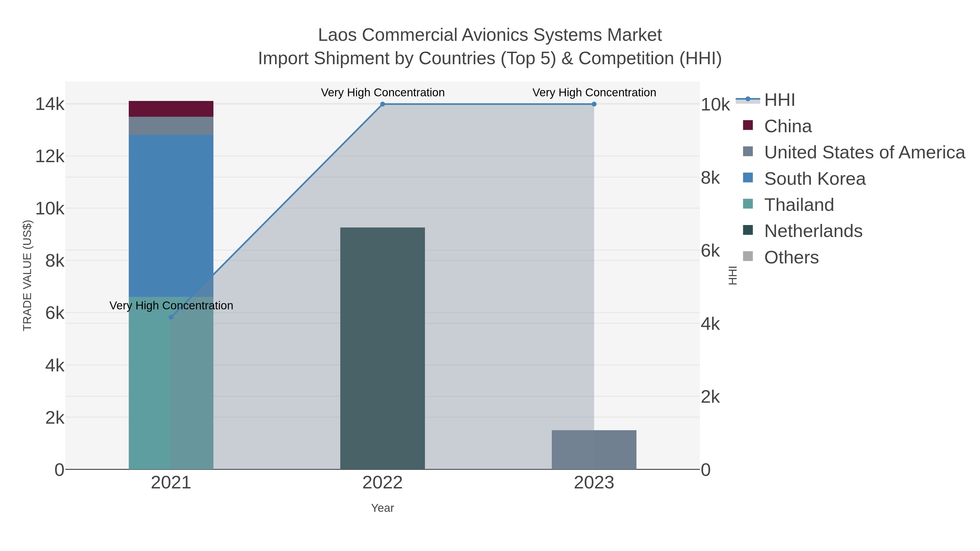Toggle the HHI legend entry
980x551 pixels.
765,100
